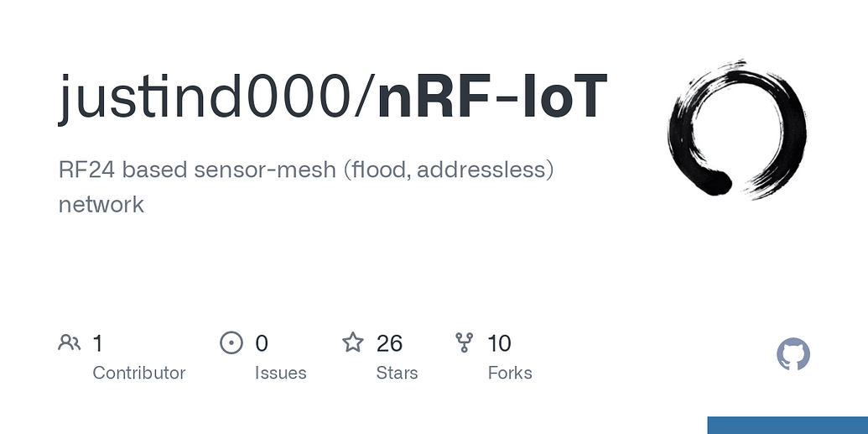Click the word 'network' in the description
The width and height of the screenshot is (868, 434).
pyautogui.click(x=101, y=204)
